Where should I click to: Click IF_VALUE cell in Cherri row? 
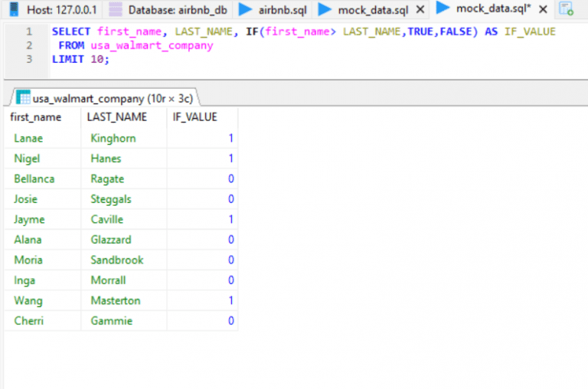202,320
